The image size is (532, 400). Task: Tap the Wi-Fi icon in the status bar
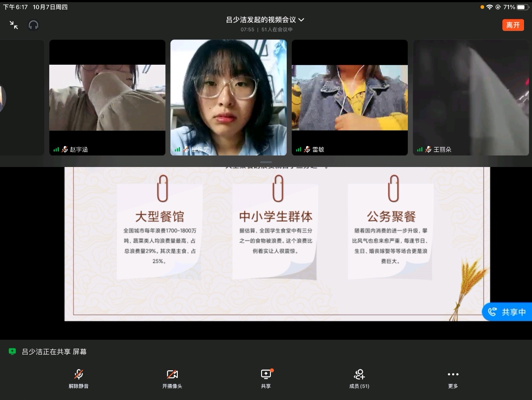click(x=489, y=7)
